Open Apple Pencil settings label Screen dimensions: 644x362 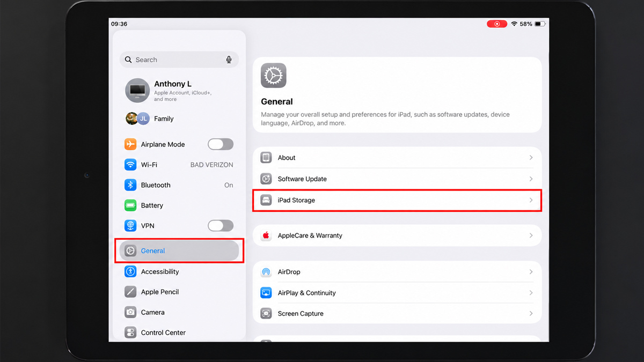[x=160, y=292]
